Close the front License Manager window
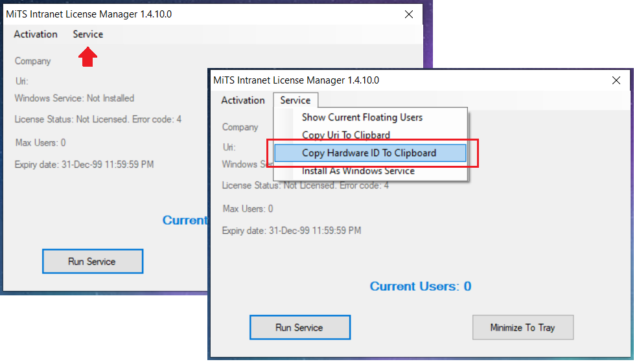Image resolution: width=639 pixels, height=364 pixels. (616, 80)
